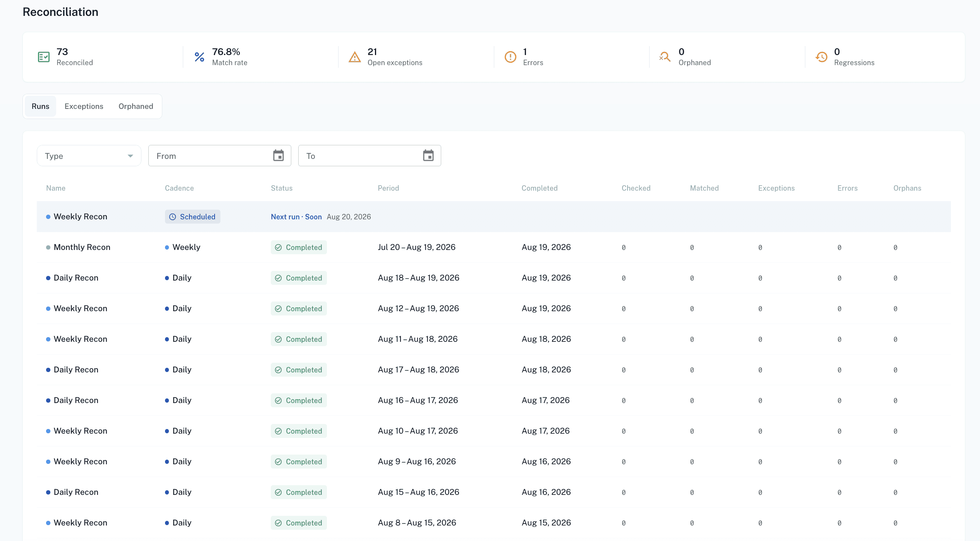Click the Weekly cadence of Monthly Recon
This screenshot has height=541, width=980.
[182, 247]
